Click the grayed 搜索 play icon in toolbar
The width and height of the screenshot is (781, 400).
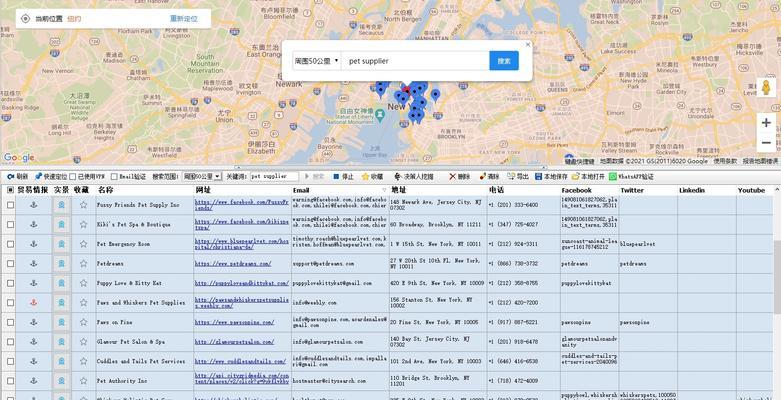[x=307, y=177]
